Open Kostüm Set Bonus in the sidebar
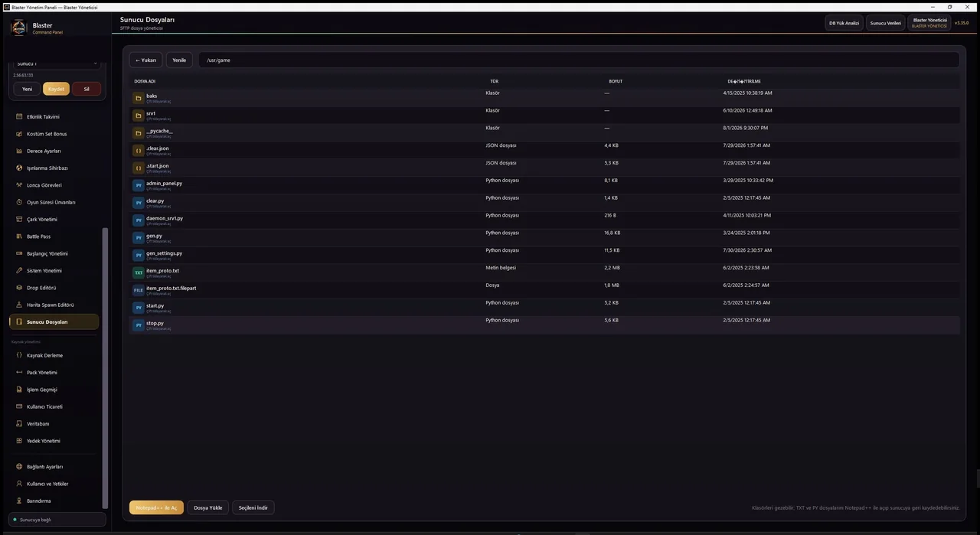Viewport: 980px width, 535px height. point(54,134)
